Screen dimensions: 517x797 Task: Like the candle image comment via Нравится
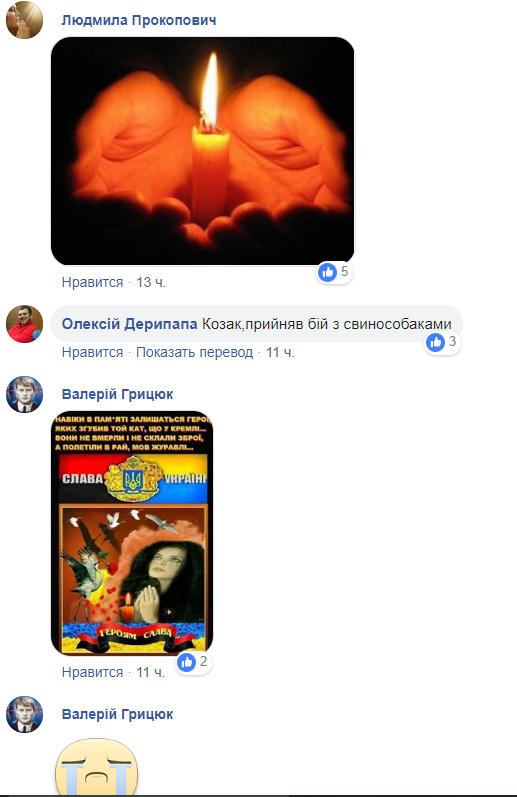[x=93, y=282]
